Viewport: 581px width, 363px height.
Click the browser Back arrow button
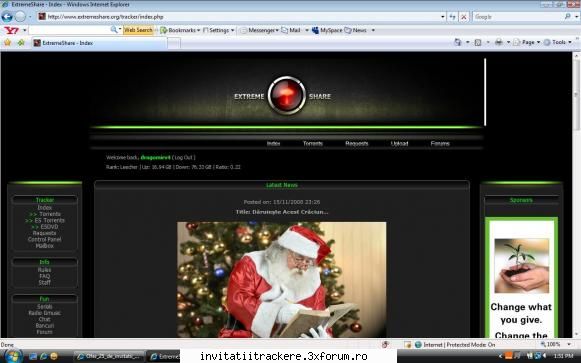tap(7, 17)
